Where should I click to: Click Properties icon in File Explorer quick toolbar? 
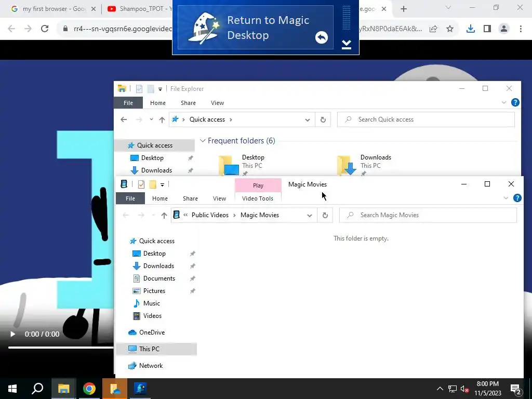tap(139, 89)
